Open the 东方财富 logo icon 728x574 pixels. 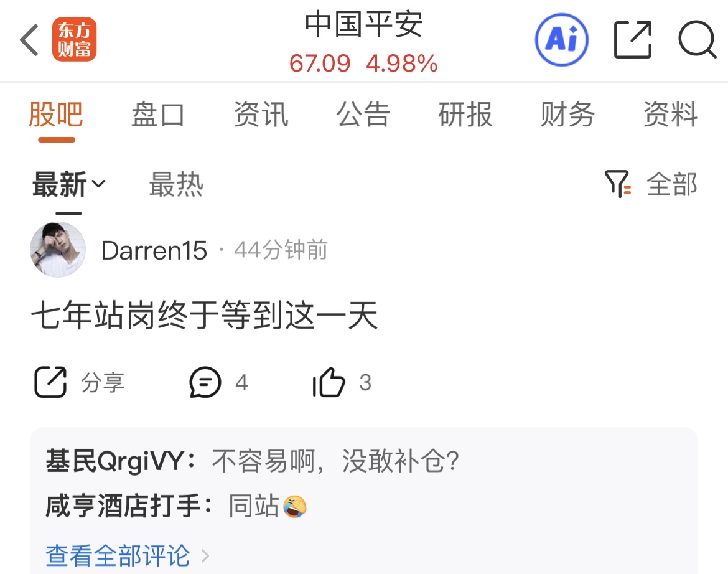click(74, 39)
